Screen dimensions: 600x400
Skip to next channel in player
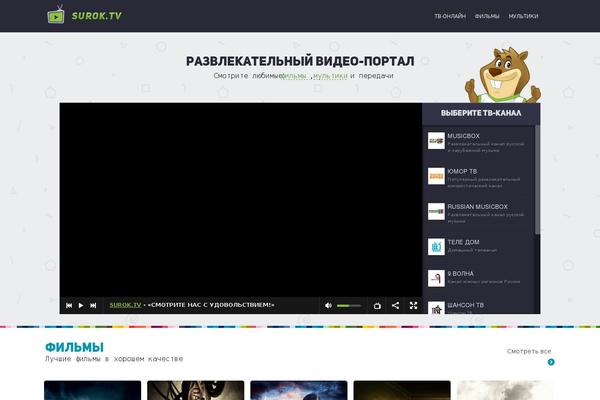[93, 305]
